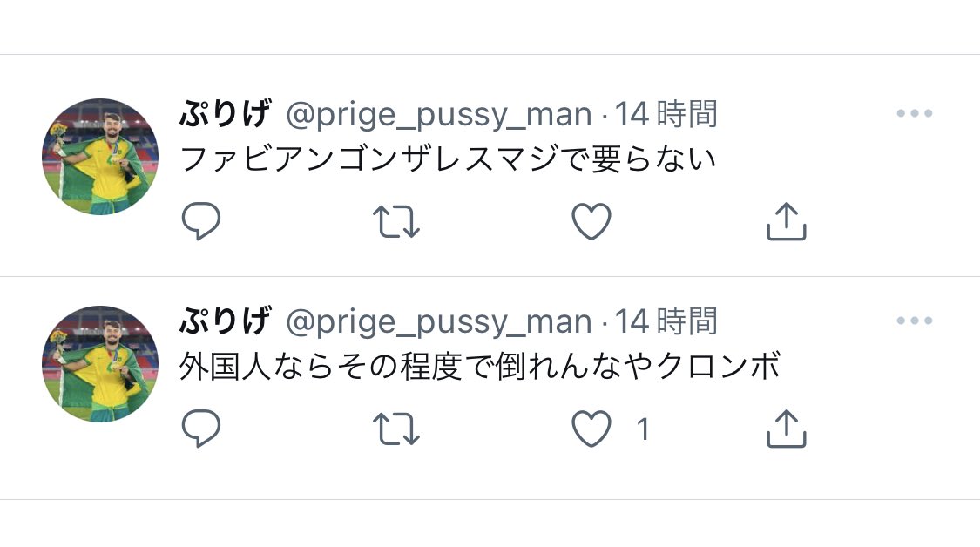Retweet the second tweet

(x=396, y=429)
